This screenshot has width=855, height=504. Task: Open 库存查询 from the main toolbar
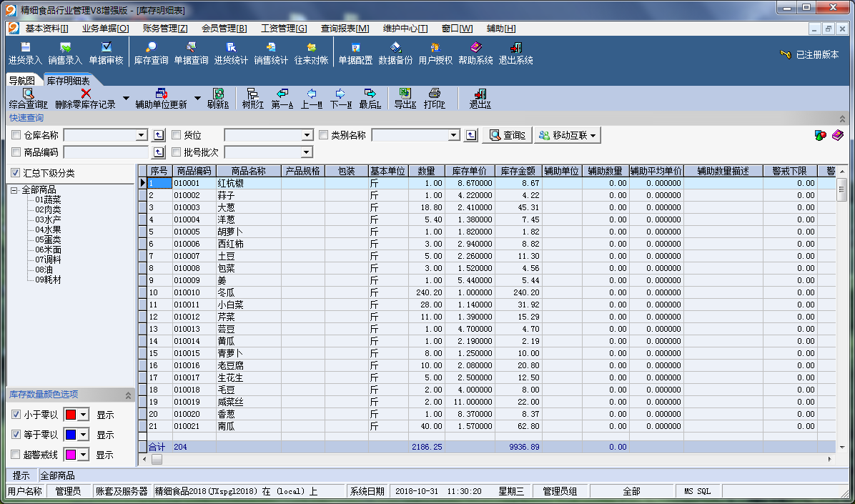151,54
